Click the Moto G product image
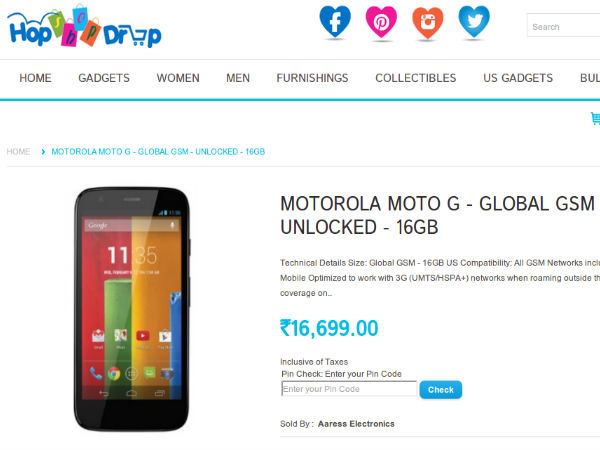Viewport: 600px width, 450px height. (x=132, y=309)
